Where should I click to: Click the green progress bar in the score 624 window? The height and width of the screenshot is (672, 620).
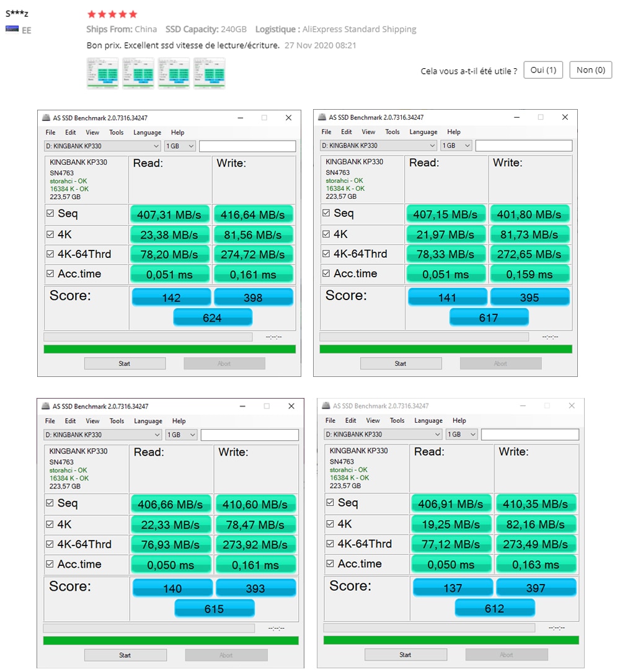170,349
